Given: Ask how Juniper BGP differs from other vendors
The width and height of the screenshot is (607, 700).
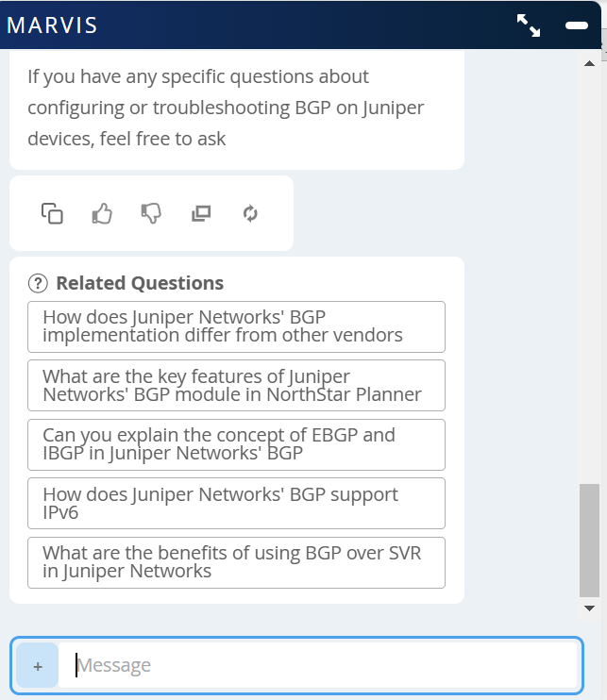Looking at the screenshot, I should [236, 326].
